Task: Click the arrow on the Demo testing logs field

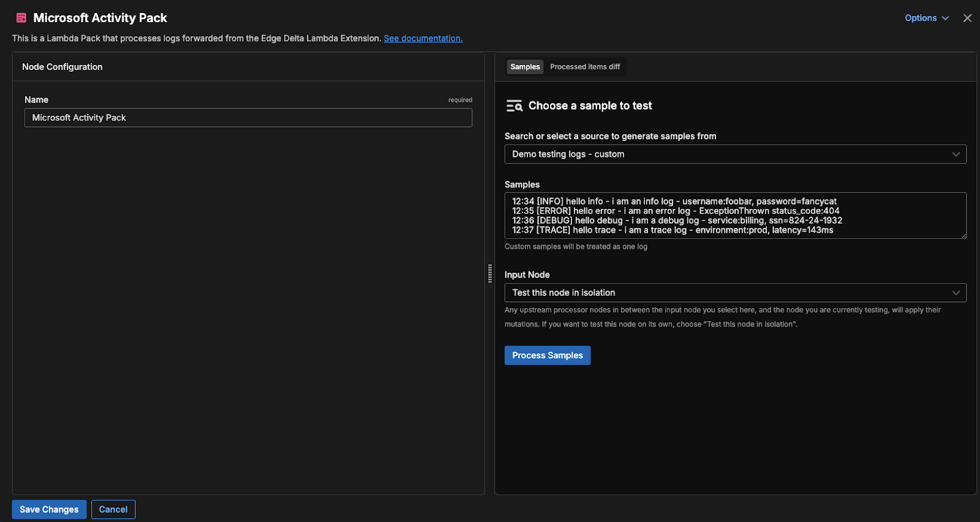Action: (x=956, y=154)
